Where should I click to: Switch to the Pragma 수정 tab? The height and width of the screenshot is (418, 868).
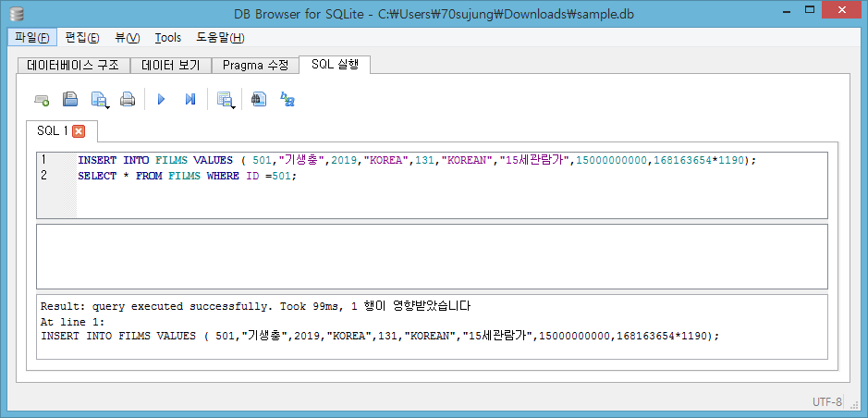point(255,66)
